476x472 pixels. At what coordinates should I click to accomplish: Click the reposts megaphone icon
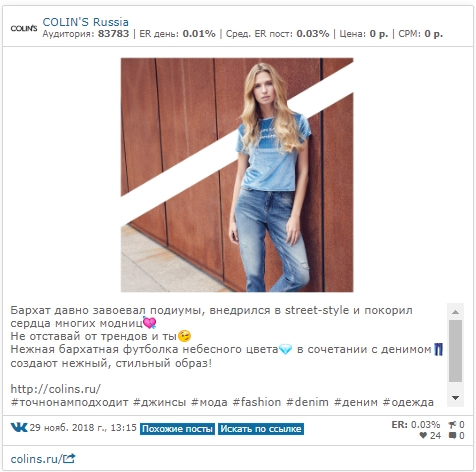[452, 425]
